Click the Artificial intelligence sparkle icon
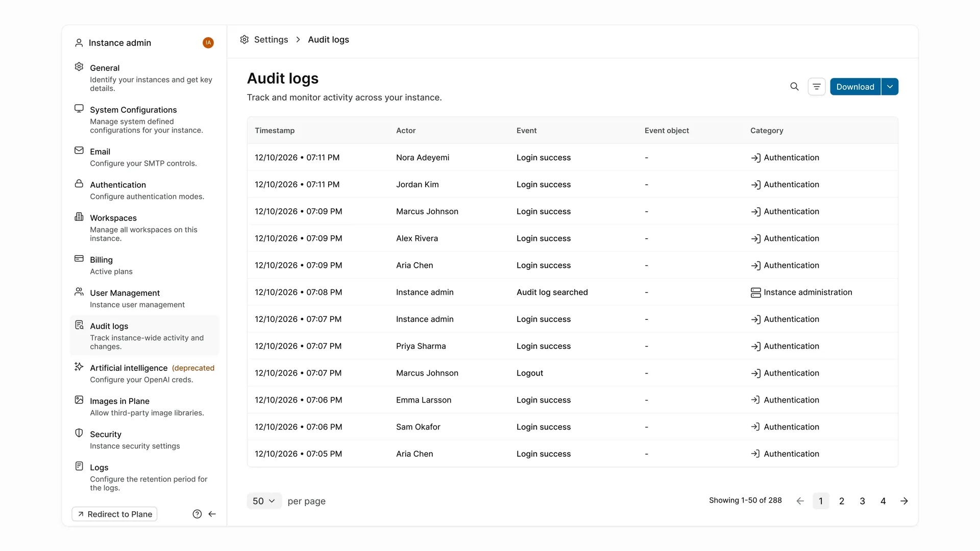The image size is (980, 551). (x=79, y=367)
